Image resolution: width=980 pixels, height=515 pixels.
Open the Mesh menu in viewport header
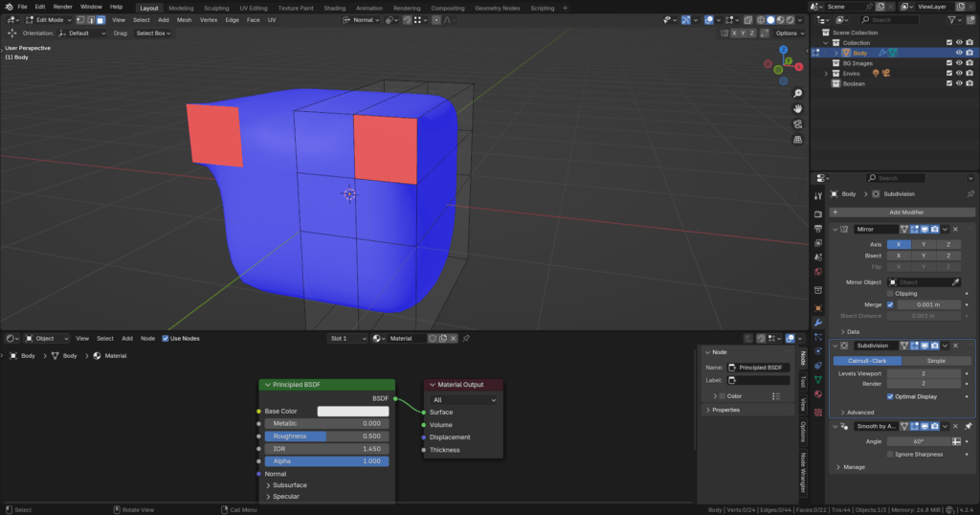(184, 19)
